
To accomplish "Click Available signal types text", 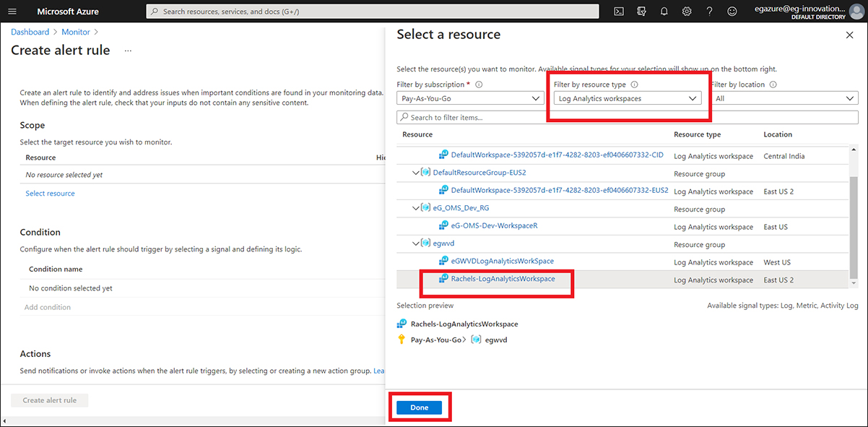I will 783,306.
